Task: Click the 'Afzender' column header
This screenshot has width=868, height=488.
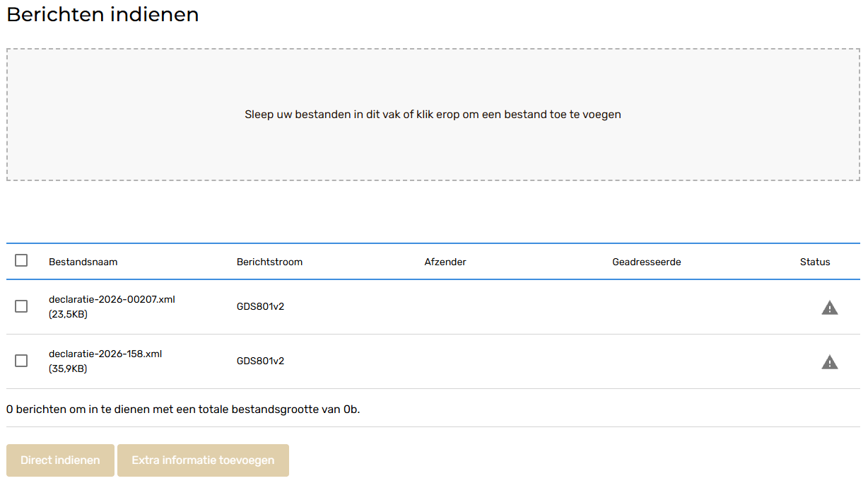Action: pyautogui.click(x=445, y=262)
